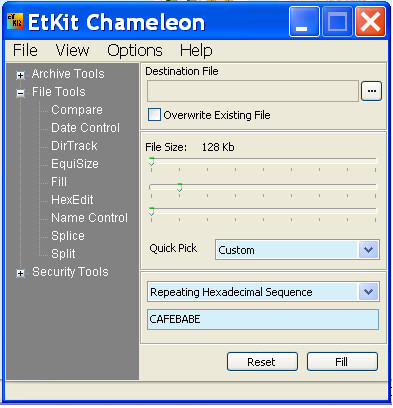Select the Fill tool in the tree
Viewport: 393px width, 408px height.
point(59,182)
